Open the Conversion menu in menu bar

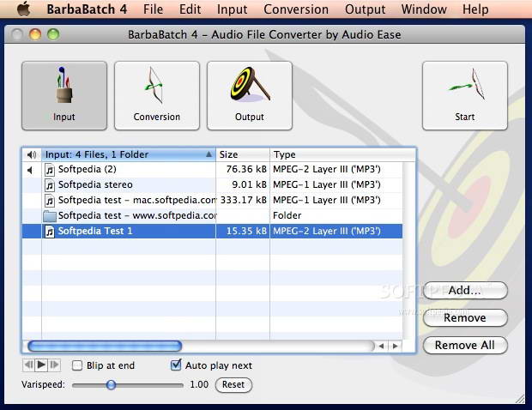tap(296, 9)
